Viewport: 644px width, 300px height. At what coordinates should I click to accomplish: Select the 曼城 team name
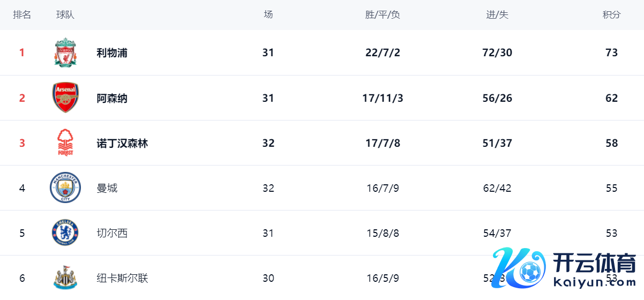click(x=107, y=188)
